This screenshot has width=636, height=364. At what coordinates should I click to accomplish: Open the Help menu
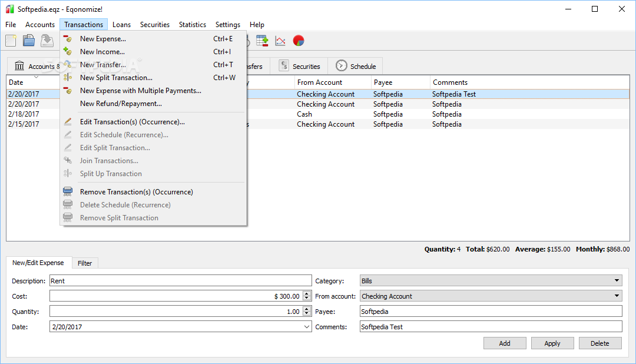coord(257,25)
